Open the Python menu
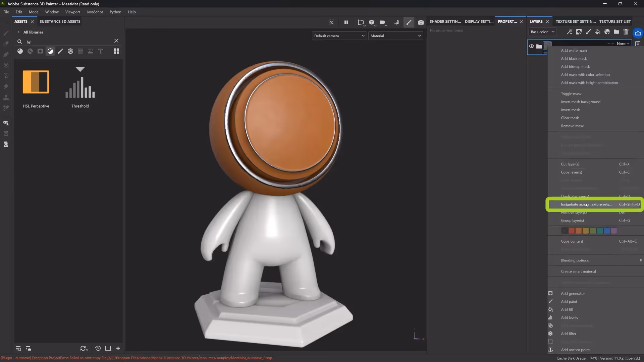 (x=115, y=12)
